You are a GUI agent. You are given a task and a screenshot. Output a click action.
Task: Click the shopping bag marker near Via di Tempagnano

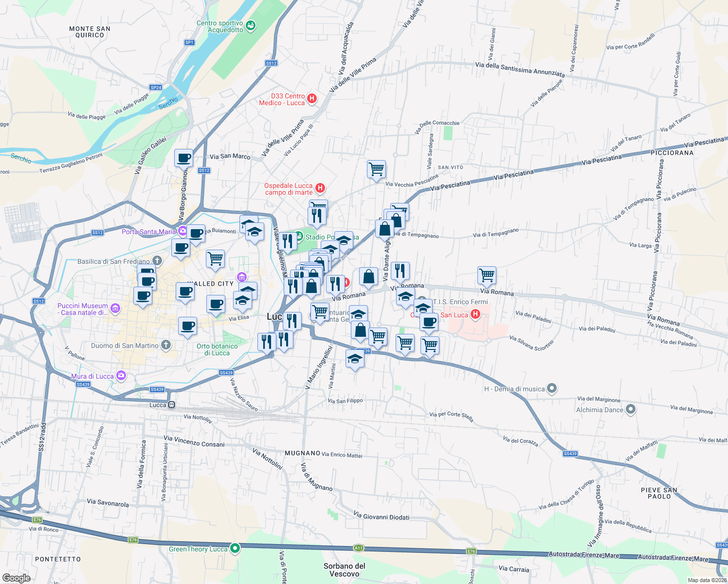pyautogui.click(x=384, y=229)
